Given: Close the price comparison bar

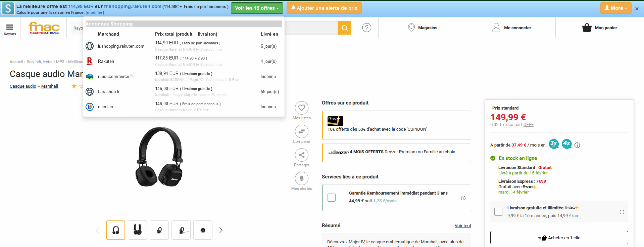Looking at the screenshot, I should pyautogui.click(x=637, y=9).
